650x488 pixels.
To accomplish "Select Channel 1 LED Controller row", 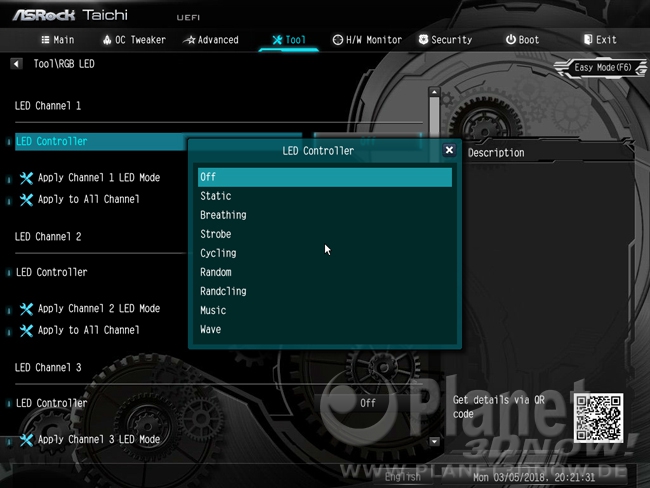I will (x=99, y=141).
